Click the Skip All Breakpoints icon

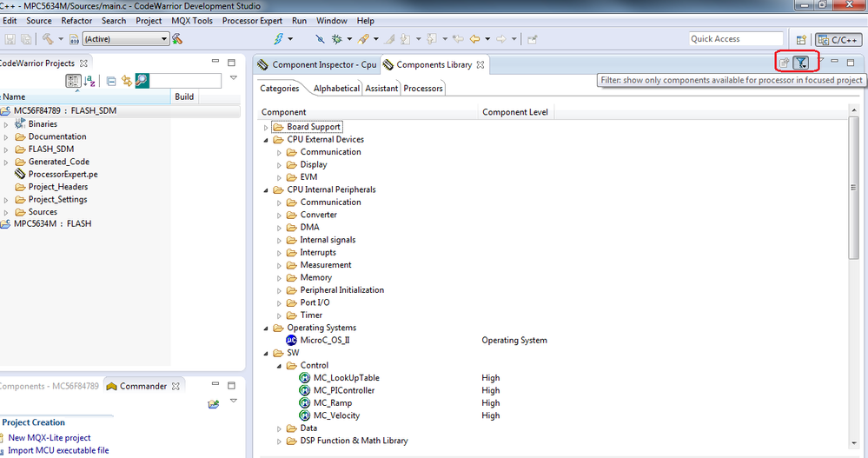coord(320,39)
